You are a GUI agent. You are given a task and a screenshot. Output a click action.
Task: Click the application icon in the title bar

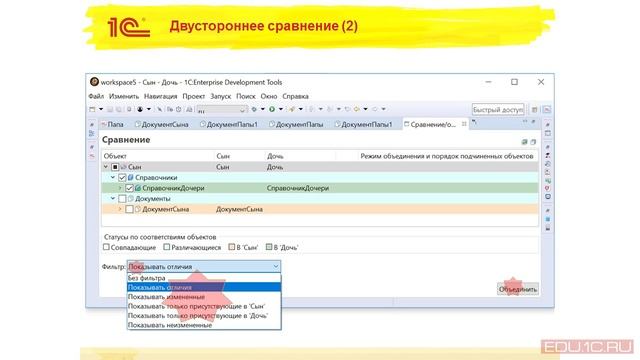(94, 82)
